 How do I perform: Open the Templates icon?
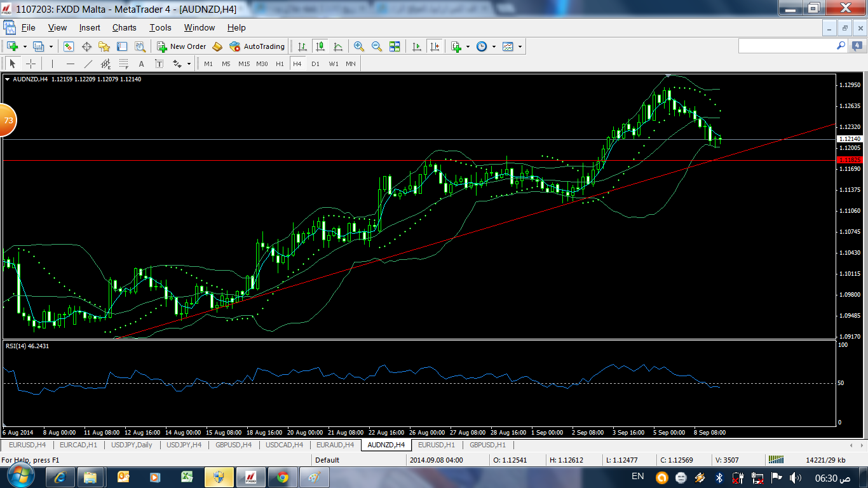(x=508, y=46)
